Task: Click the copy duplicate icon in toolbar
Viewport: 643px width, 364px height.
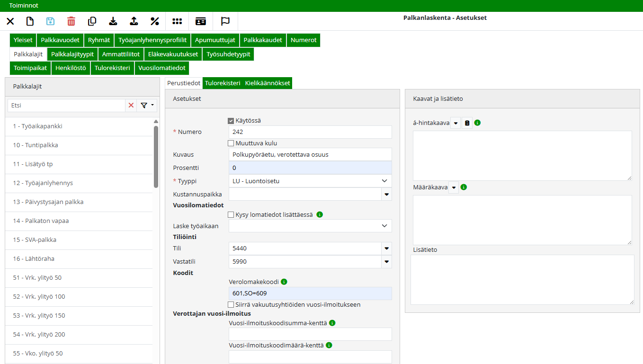Action: (92, 21)
